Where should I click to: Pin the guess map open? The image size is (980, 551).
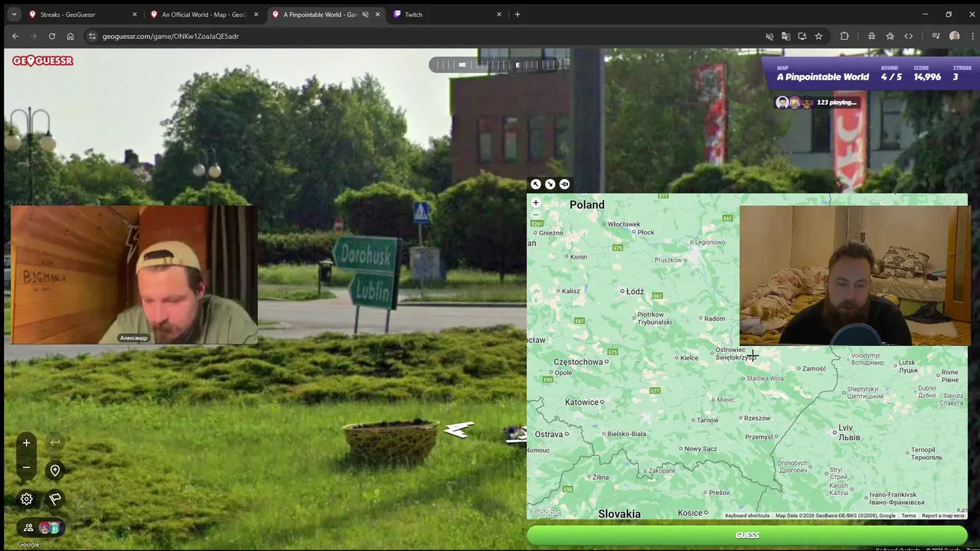tap(564, 184)
